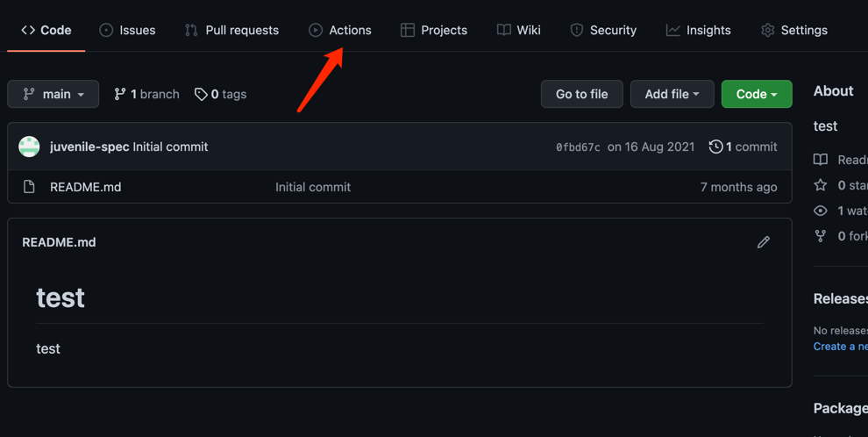Screen dimensions: 868x437
Task: Open commit hash 0fbd67c link
Action: click(578, 147)
